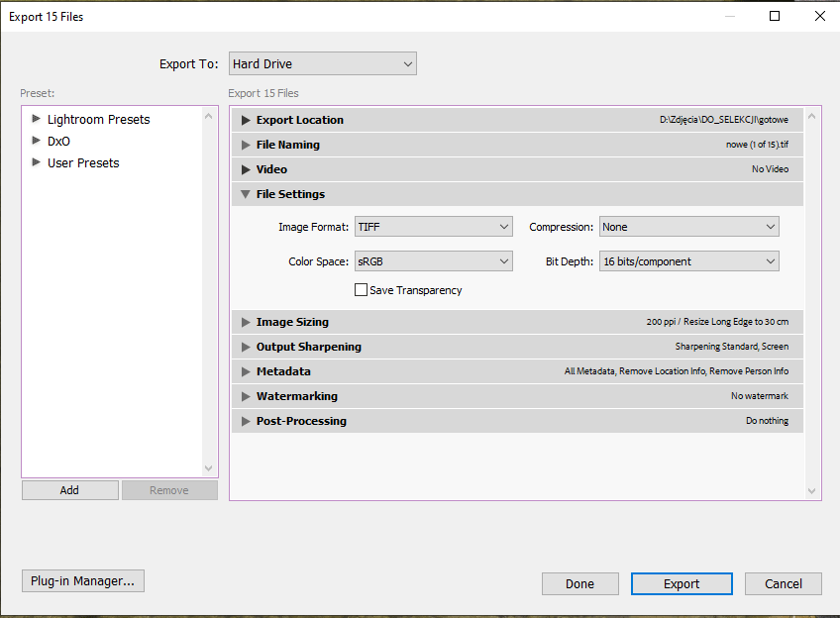Expand the Post-Processing section
The image size is (840, 618).
pyautogui.click(x=247, y=421)
